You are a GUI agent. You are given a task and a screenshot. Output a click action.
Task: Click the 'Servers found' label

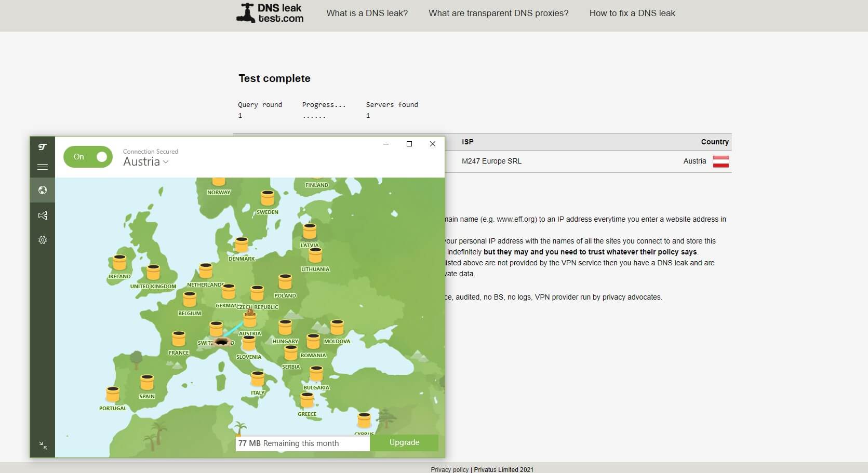coord(392,104)
